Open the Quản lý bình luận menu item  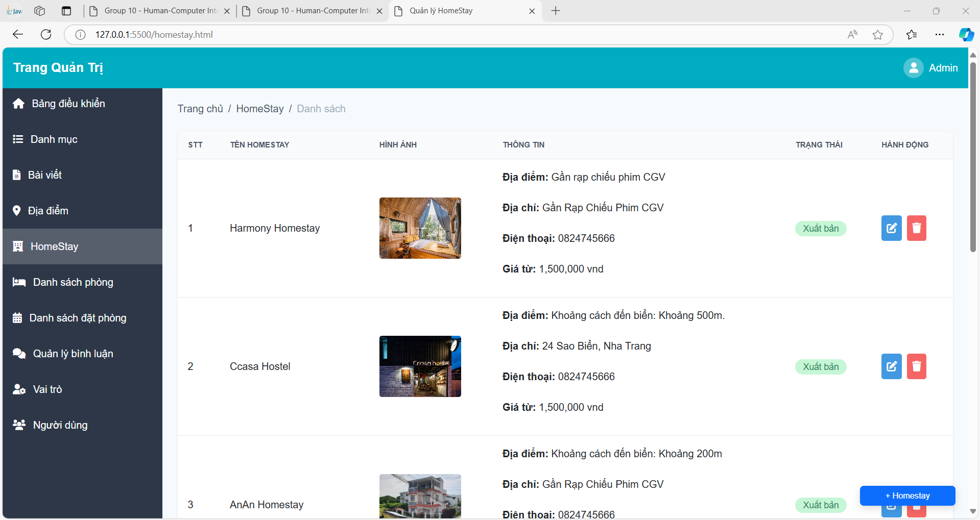pyautogui.click(x=82, y=354)
